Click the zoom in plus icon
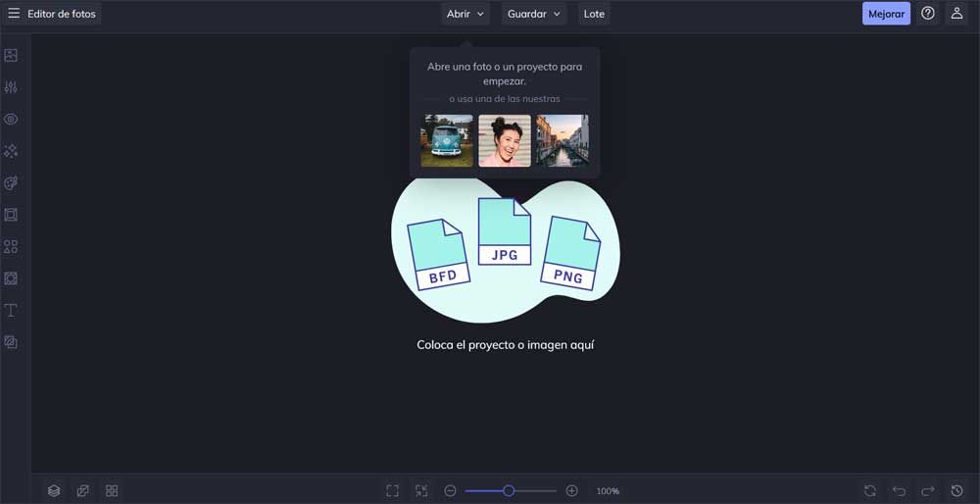The height and width of the screenshot is (504, 980). point(572,491)
